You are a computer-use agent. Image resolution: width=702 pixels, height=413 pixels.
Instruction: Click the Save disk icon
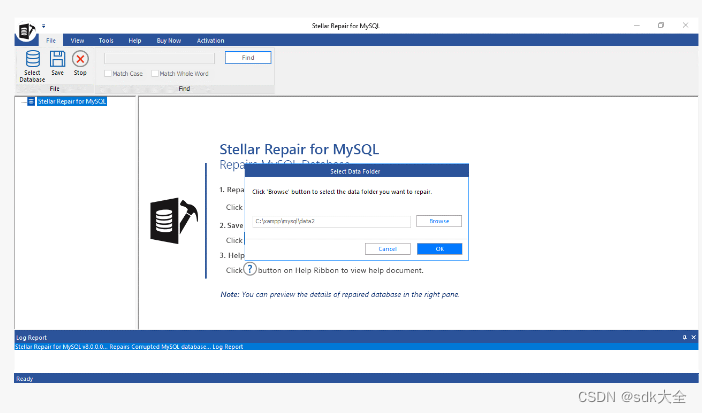[57, 60]
